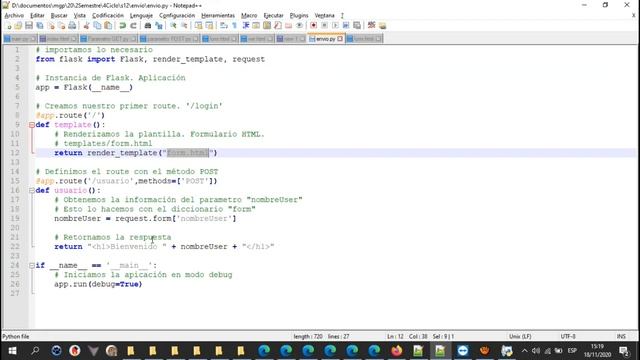Open Document Map panel icon

[267, 26]
